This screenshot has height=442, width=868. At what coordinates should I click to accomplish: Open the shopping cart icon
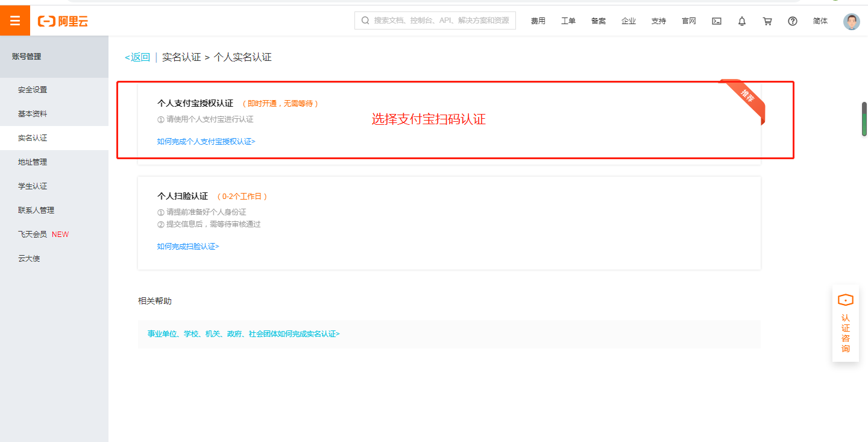(767, 21)
